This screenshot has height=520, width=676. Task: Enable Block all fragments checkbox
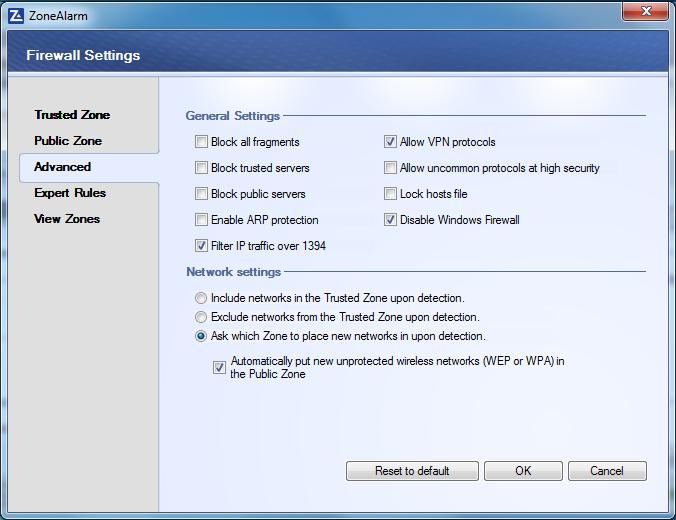point(201,142)
